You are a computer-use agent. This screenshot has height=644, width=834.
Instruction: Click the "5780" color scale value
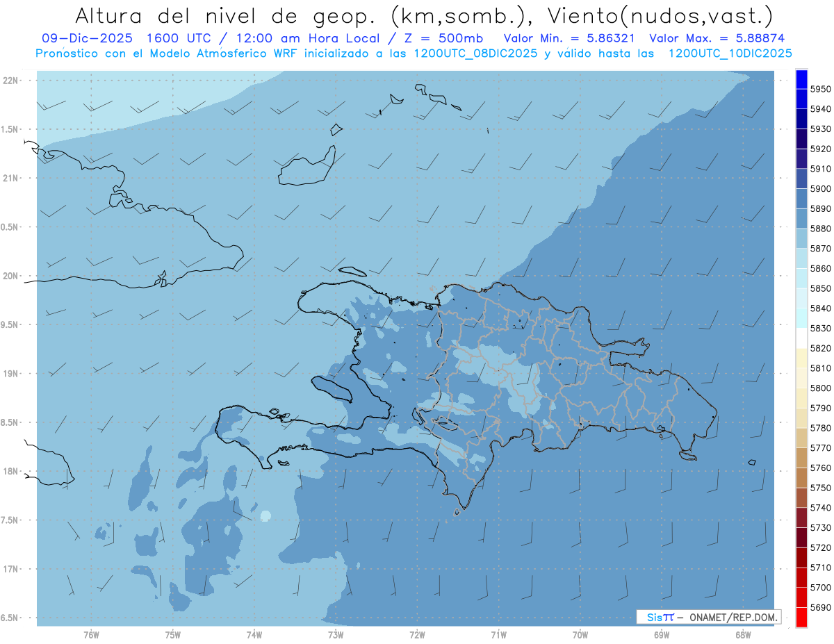coord(821,427)
